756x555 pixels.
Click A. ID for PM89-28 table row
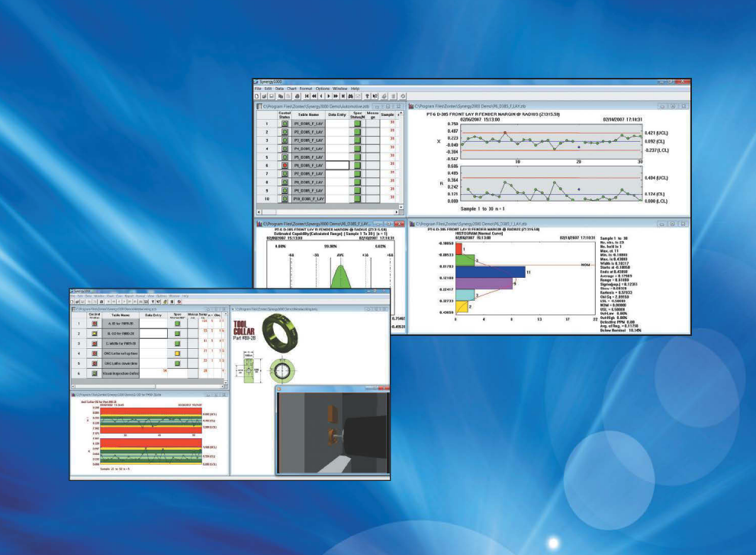pyautogui.click(x=121, y=324)
